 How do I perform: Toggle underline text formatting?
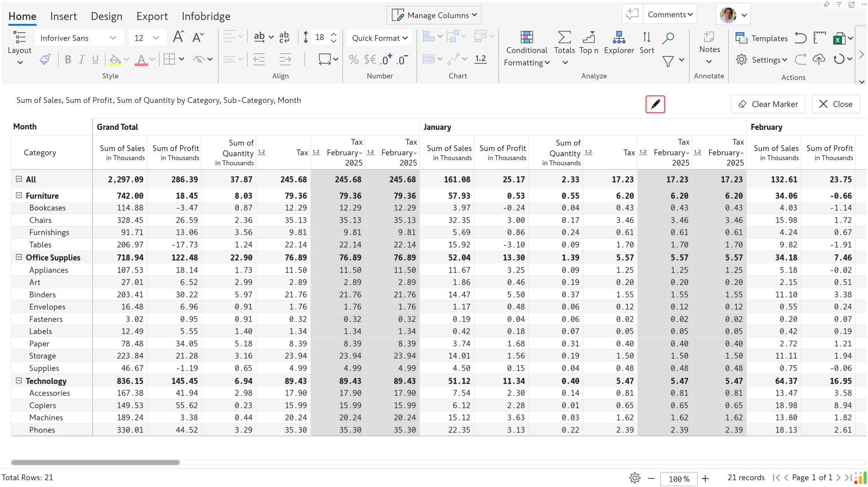(x=95, y=60)
